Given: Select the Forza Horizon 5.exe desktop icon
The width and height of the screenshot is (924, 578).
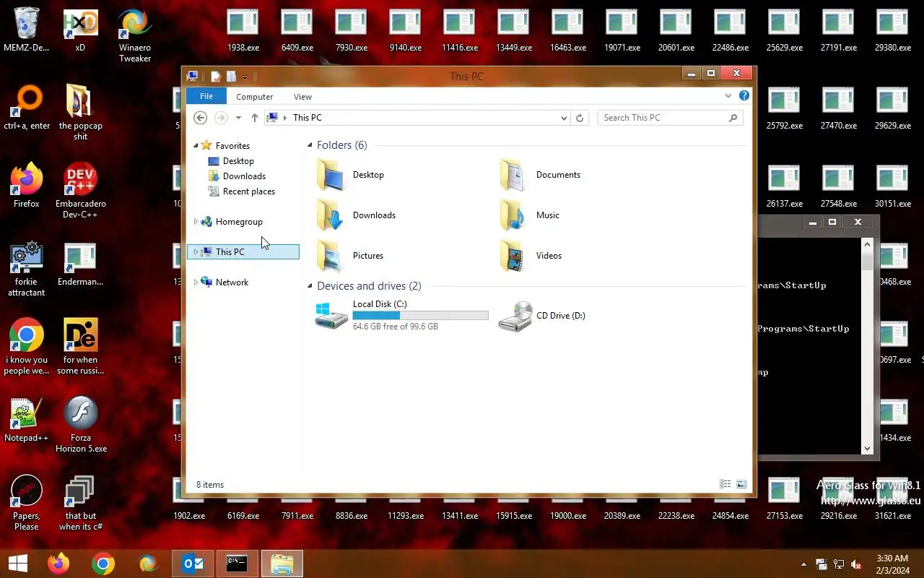Looking at the screenshot, I should click(81, 425).
